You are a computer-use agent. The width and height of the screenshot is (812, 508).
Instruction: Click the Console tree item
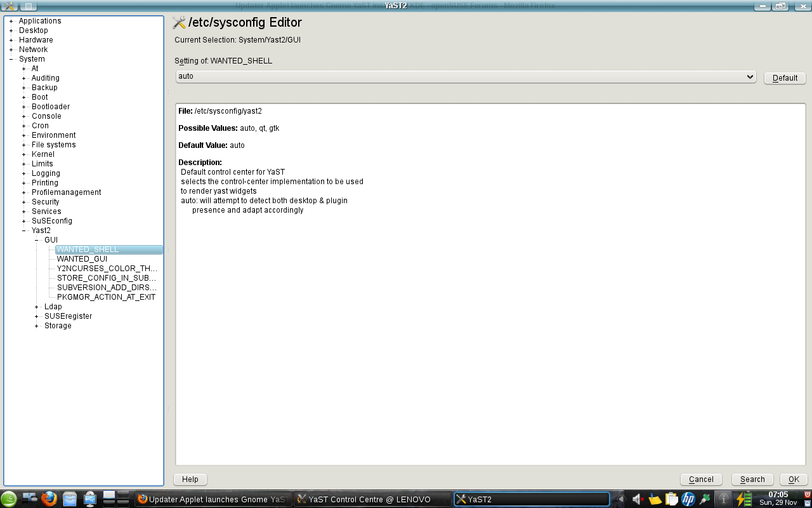click(x=46, y=116)
